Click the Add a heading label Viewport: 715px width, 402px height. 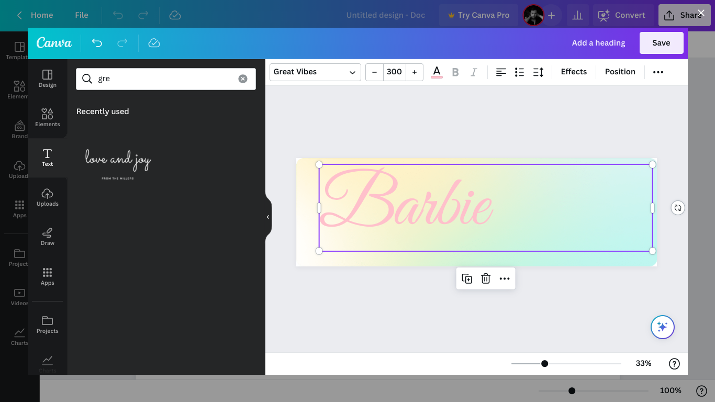[598, 43]
